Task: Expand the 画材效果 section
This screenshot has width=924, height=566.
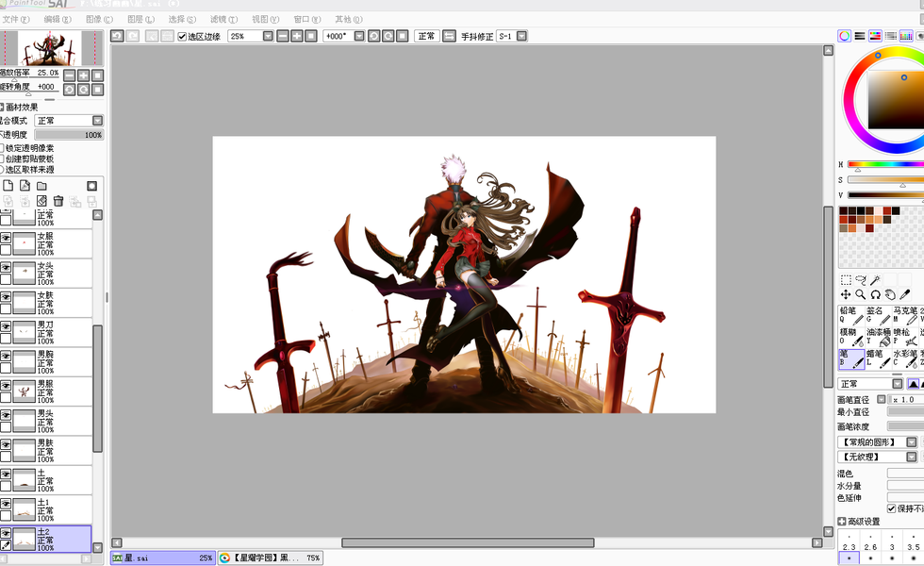Action: [x=2, y=107]
